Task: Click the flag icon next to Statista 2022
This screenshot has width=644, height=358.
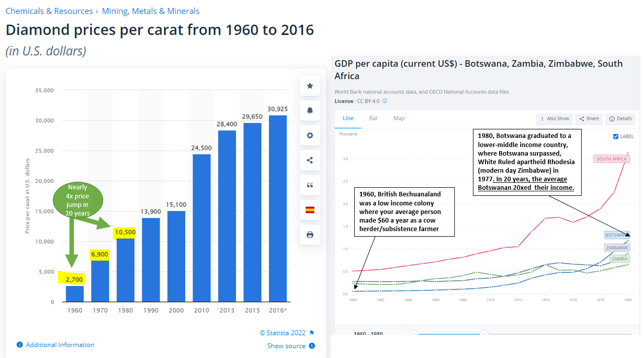Action: (x=311, y=333)
